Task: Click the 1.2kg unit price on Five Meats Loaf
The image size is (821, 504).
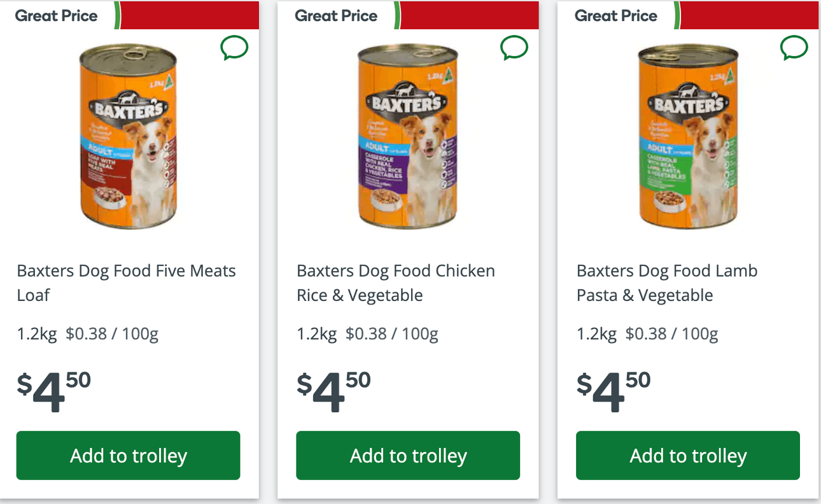Action: [x=88, y=333]
